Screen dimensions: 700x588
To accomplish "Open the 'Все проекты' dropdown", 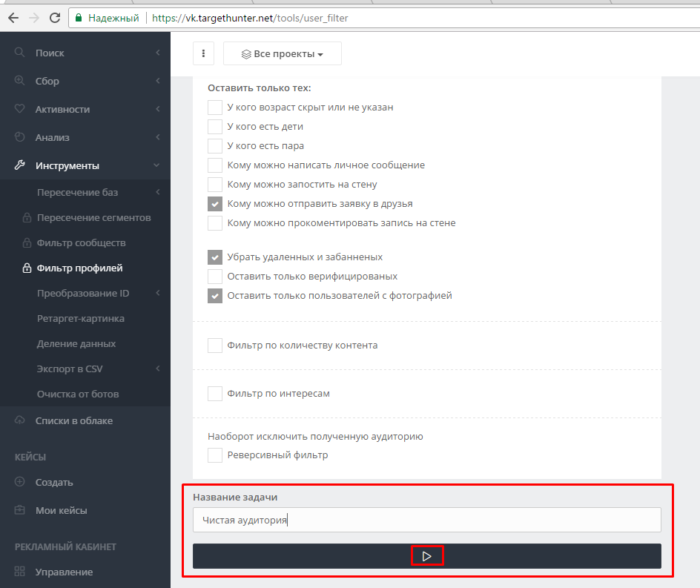I will 283,53.
